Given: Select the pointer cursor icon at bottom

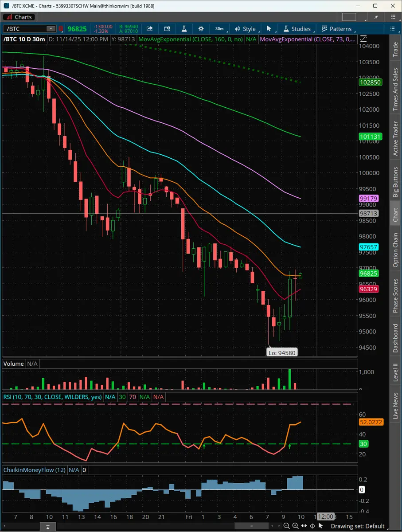Looking at the screenshot, I should (321, 526).
